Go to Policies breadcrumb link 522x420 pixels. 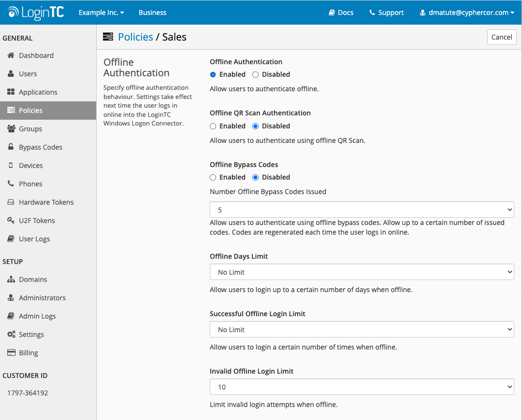tap(135, 37)
